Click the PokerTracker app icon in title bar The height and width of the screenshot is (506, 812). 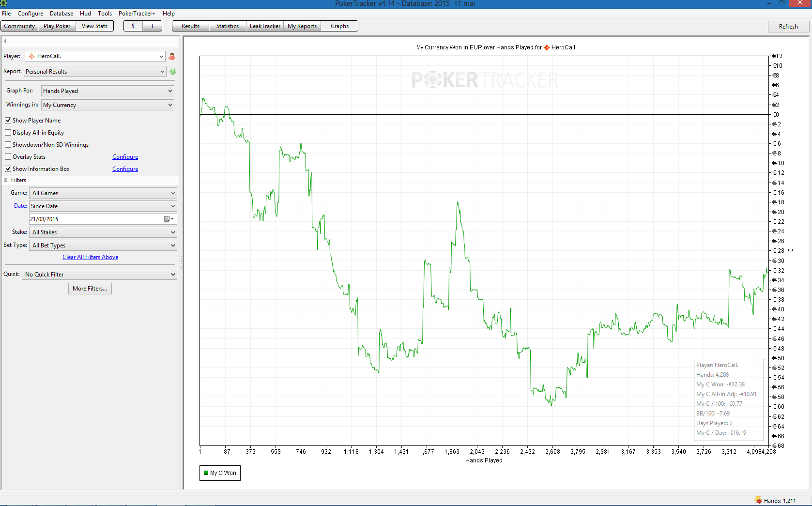3,3
